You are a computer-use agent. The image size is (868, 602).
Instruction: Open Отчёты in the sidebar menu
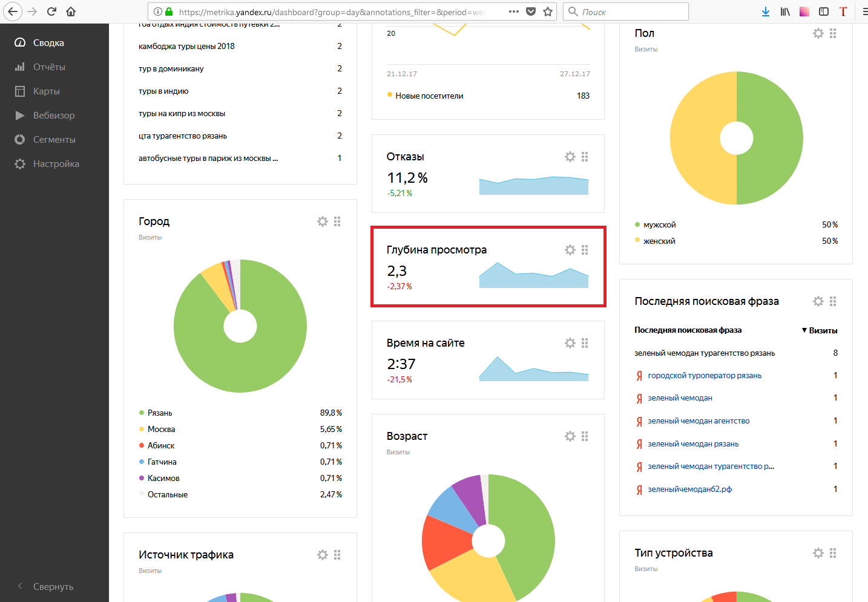49,67
